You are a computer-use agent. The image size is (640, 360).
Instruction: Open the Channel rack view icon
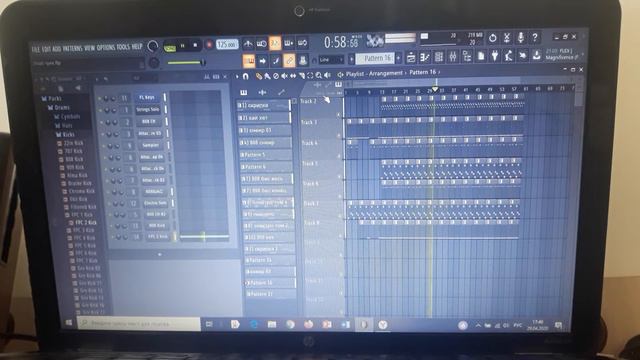439,57
